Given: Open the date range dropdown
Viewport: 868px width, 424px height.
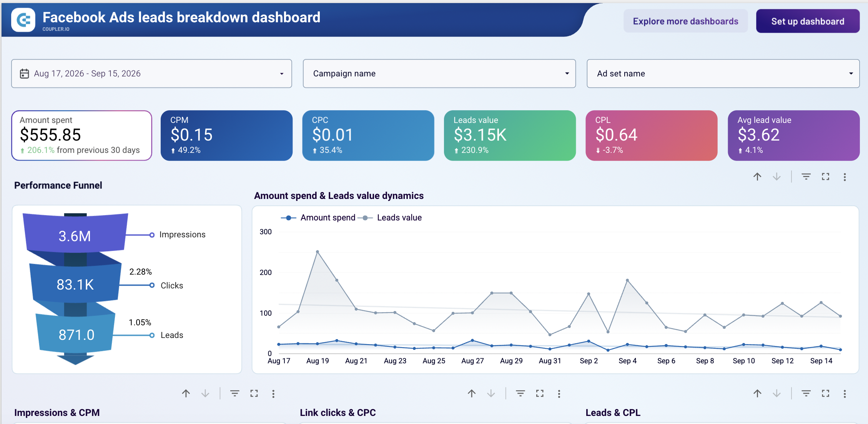Looking at the screenshot, I should pos(151,73).
